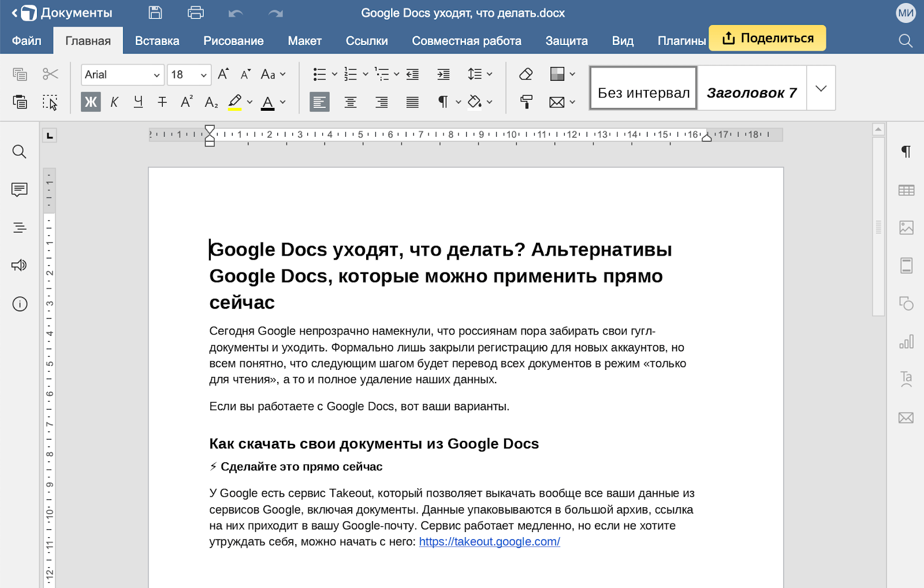924x588 pixels.
Task: Decrease paragraph indent
Action: click(412, 74)
